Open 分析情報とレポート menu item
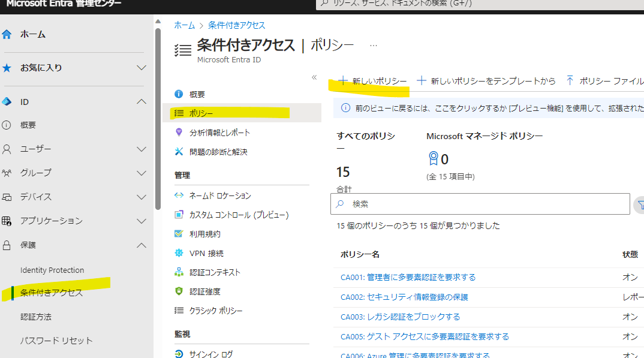 pos(219,133)
